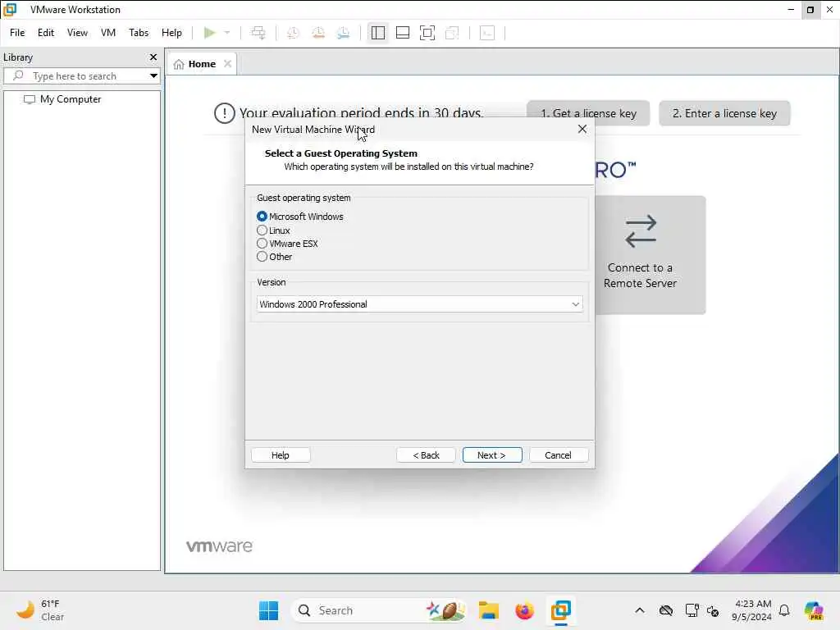Viewport: 840px width, 630px height.
Task: Click the Next > button
Action: pos(492,455)
